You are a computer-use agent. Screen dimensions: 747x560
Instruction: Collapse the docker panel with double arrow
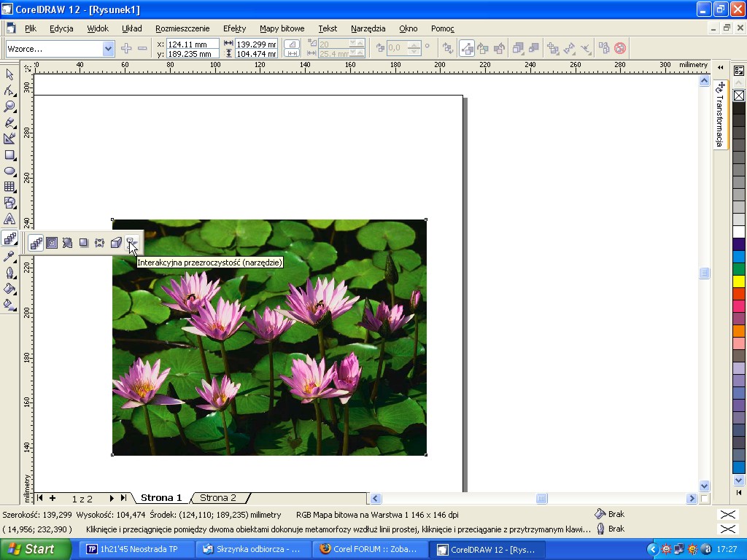(x=721, y=67)
